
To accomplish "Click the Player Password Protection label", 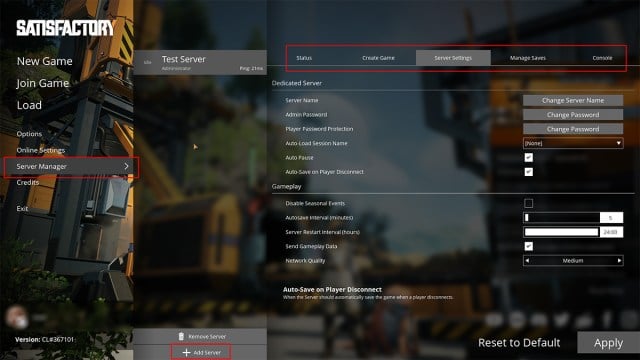I will [319, 129].
